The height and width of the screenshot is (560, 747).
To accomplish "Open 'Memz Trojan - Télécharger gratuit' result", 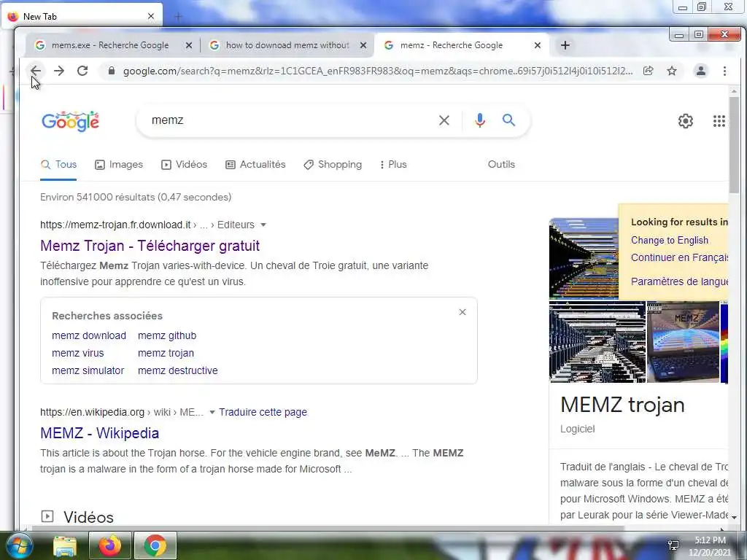I will tap(150, 246).
